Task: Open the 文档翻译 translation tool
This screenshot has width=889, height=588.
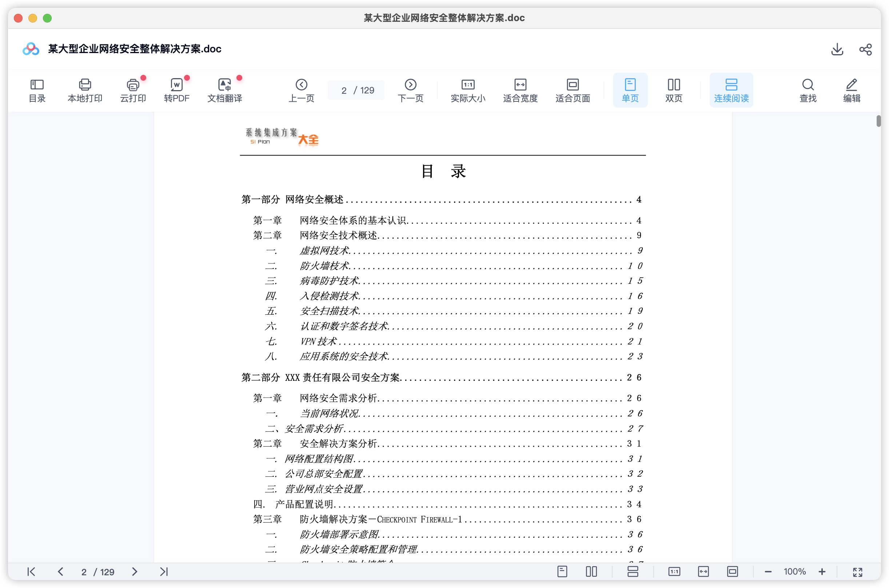Action: (x=224, y=90)
